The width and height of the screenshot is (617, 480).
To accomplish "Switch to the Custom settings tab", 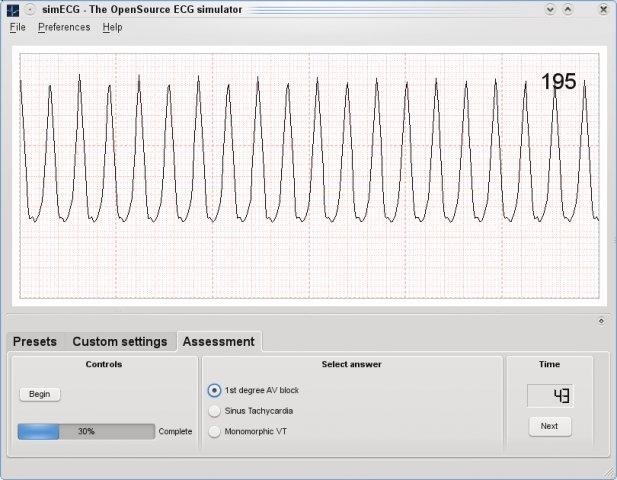I will point(120,342).
